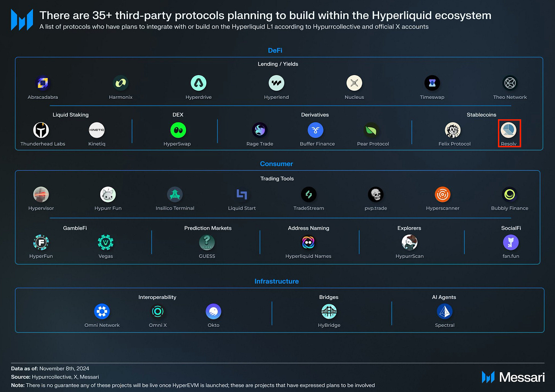Click the HyBridge bridge icon
Screen dimensions: 555x392
click(329, 312)
